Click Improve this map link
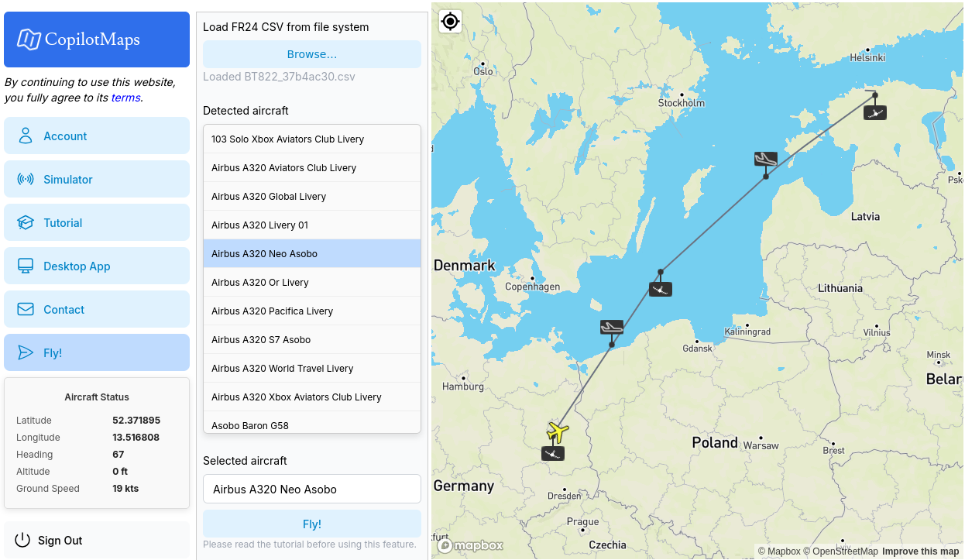 tap(920, 551)
